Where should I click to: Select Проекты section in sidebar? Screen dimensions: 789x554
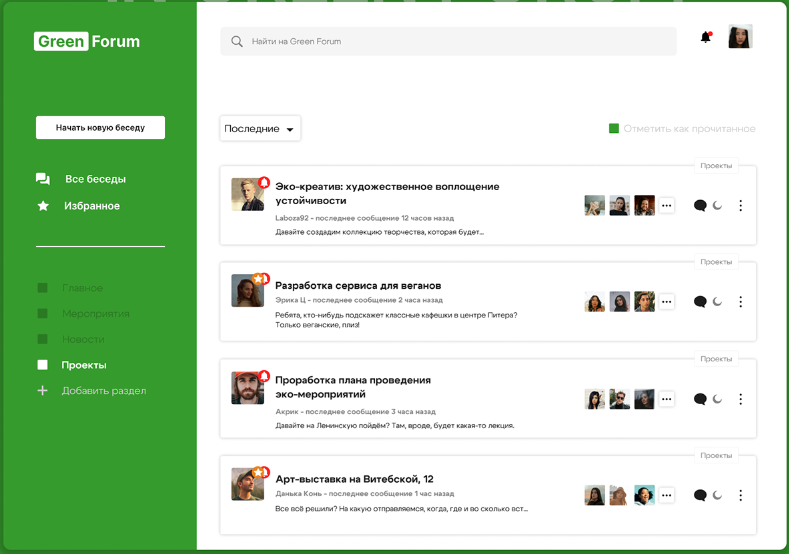83,365
